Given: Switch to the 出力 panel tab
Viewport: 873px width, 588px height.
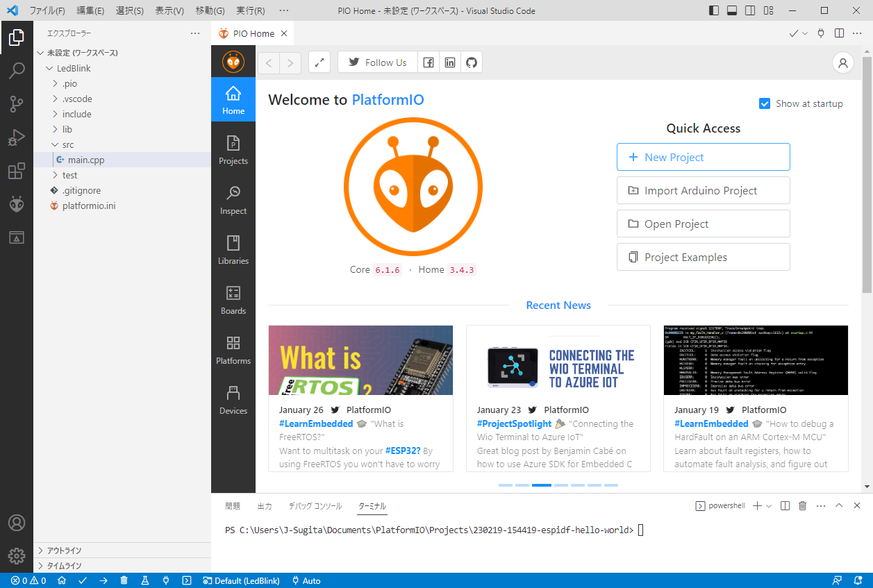Looking at the screenshot, I should click(265, 506).
